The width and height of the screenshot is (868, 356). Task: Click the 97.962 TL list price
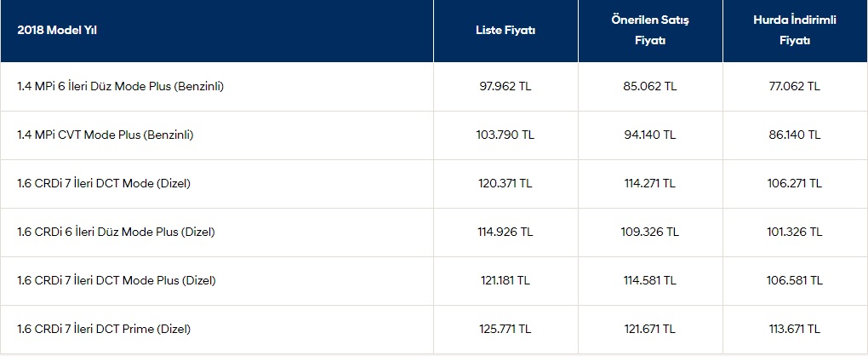[x=505, y=86]
